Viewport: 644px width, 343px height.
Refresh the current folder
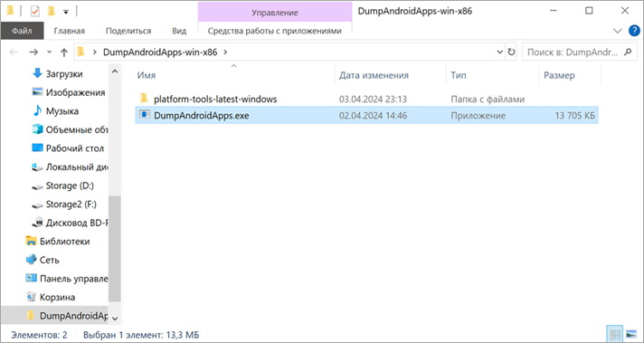[x=511, y=52]
